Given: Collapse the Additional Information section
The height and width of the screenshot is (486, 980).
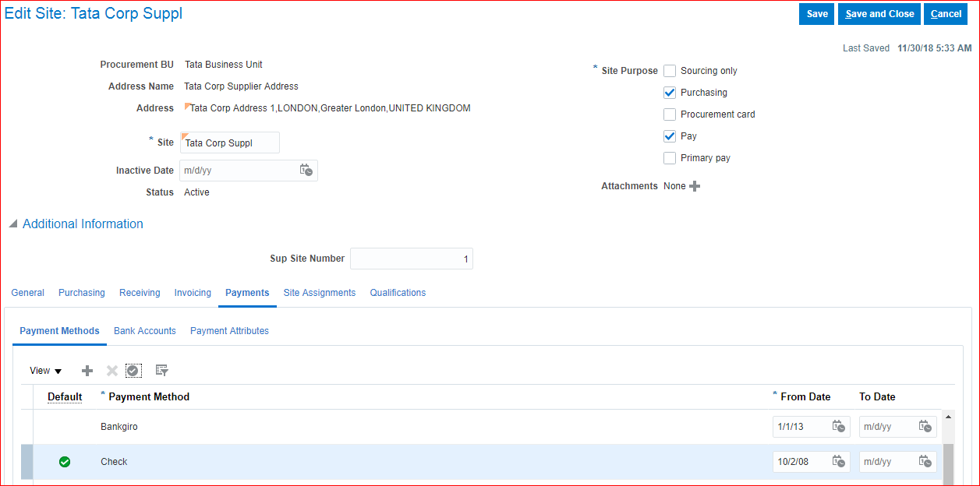Looking at the screenshot, I should [13, 224].
